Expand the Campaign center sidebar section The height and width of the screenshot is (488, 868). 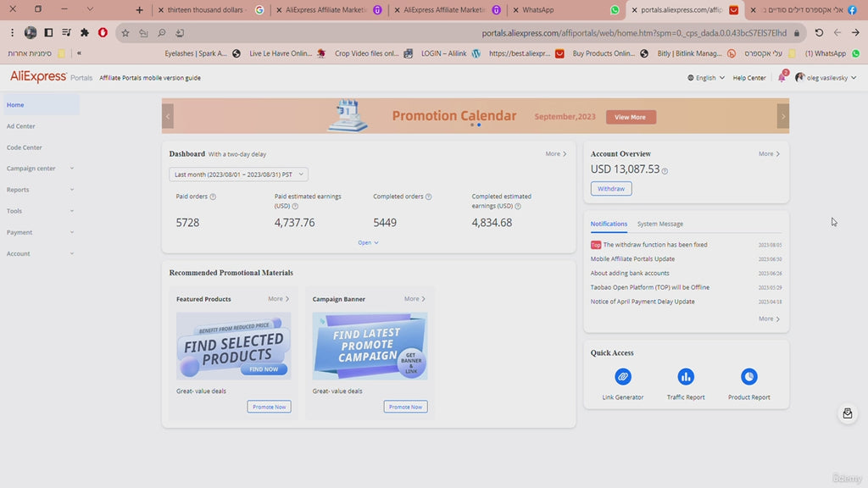click(34, 169)
